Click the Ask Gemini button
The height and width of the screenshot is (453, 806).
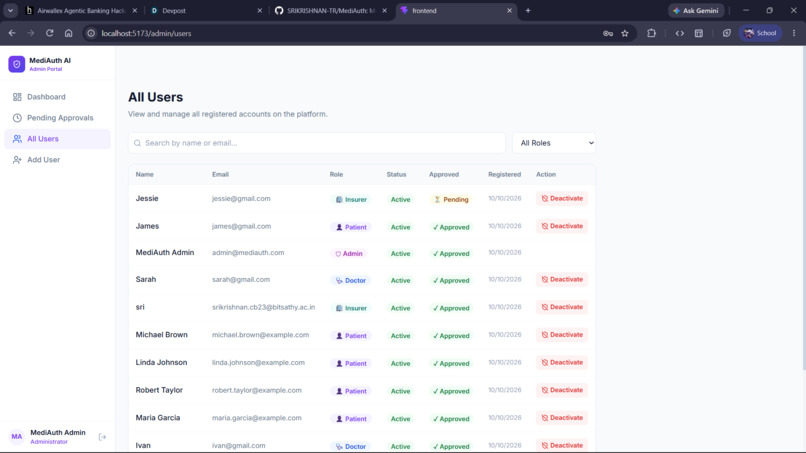click(696, 10)
